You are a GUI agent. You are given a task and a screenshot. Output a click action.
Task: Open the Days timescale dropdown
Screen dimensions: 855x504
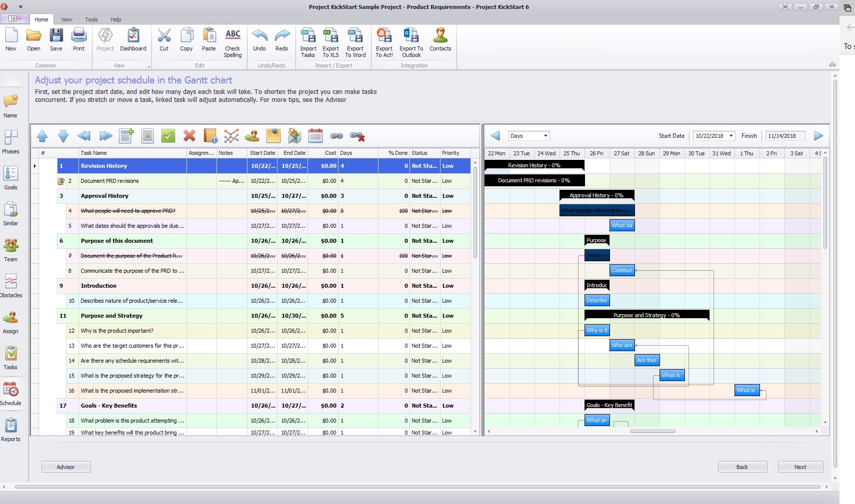tap(528, 135)
